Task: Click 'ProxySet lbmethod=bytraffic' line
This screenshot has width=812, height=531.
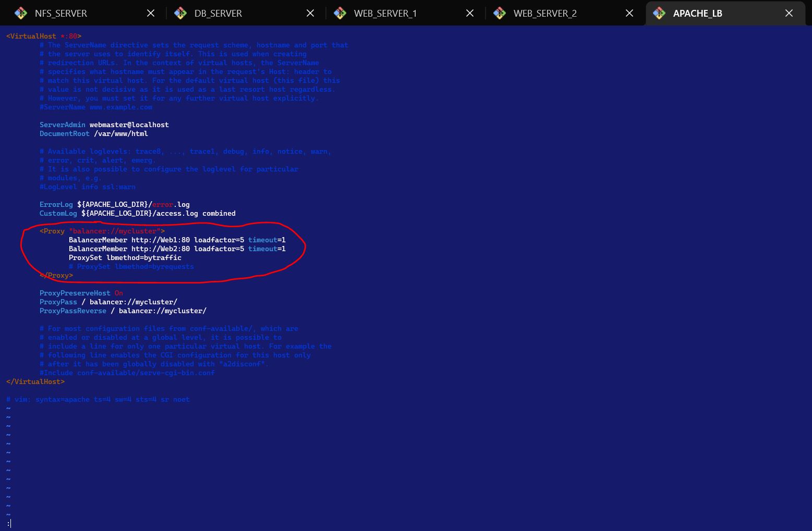Action: click(125, 257)
